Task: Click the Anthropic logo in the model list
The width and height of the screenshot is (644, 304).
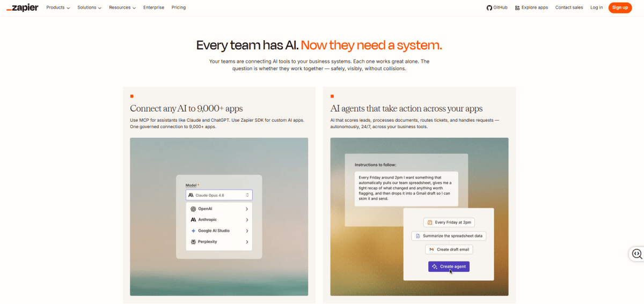Action: click(193, 220)
